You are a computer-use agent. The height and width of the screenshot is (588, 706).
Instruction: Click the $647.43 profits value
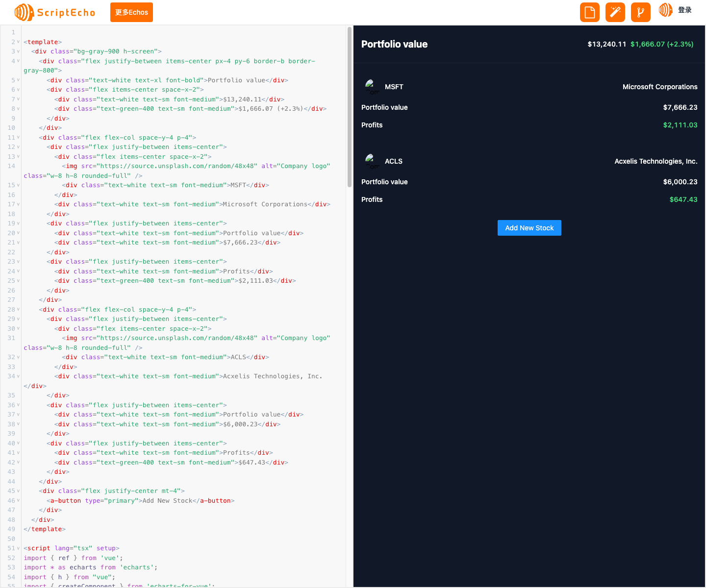683,199
